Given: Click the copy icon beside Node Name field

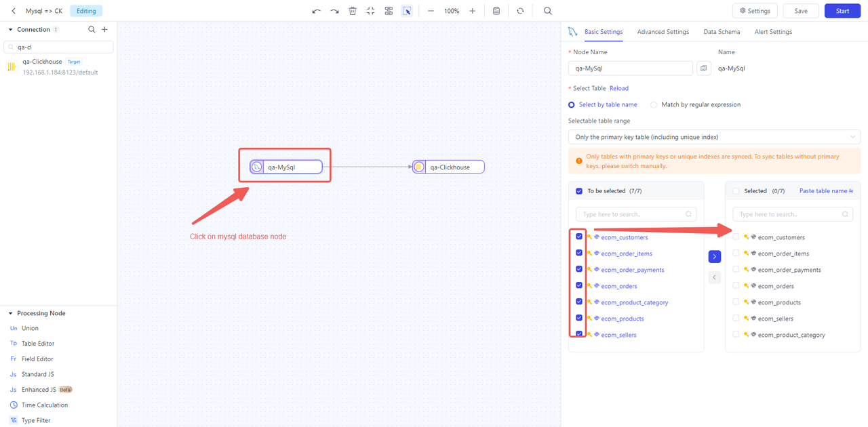Looking at the screenshot, I should (x=704, y=68).
